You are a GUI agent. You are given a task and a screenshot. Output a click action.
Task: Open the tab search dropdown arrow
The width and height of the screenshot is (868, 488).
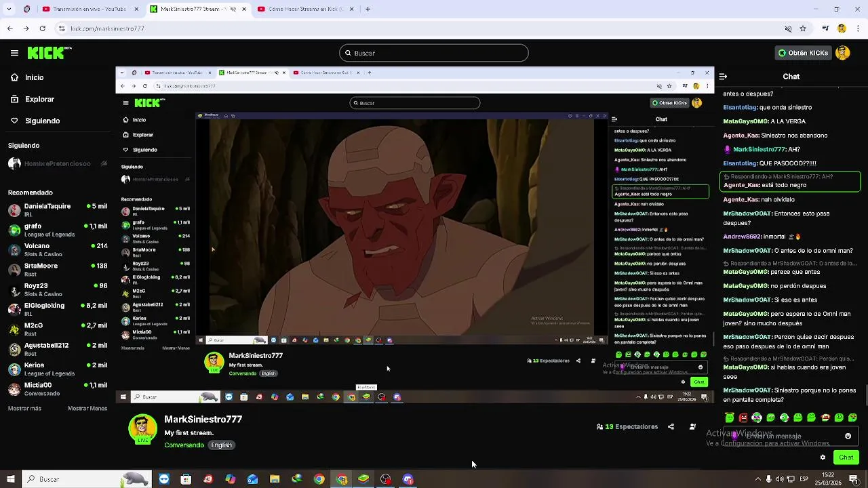[x=9, y=9]
